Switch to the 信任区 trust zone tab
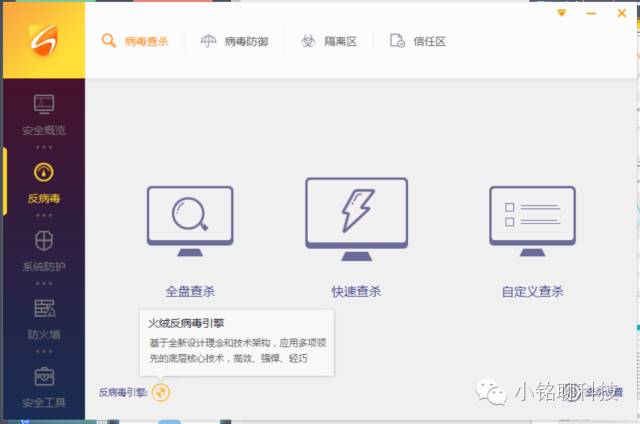This screenshot has width=640, height=424. click(x=418, y=41)
